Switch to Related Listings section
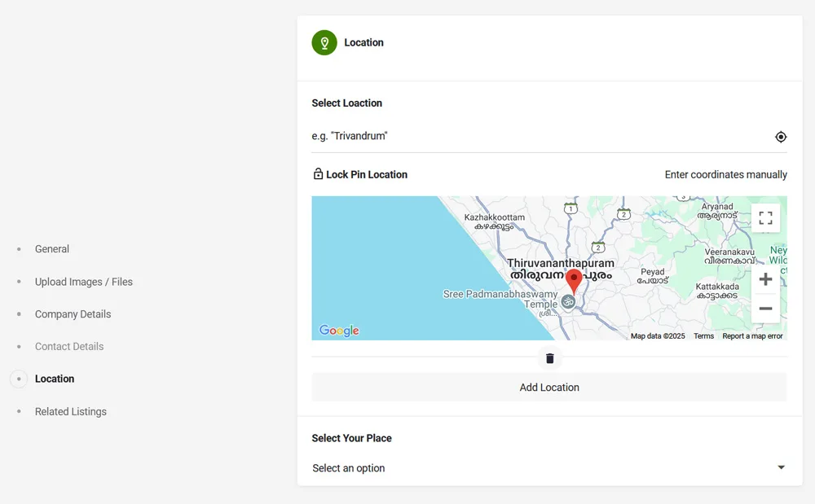 [x=70, y=412]
